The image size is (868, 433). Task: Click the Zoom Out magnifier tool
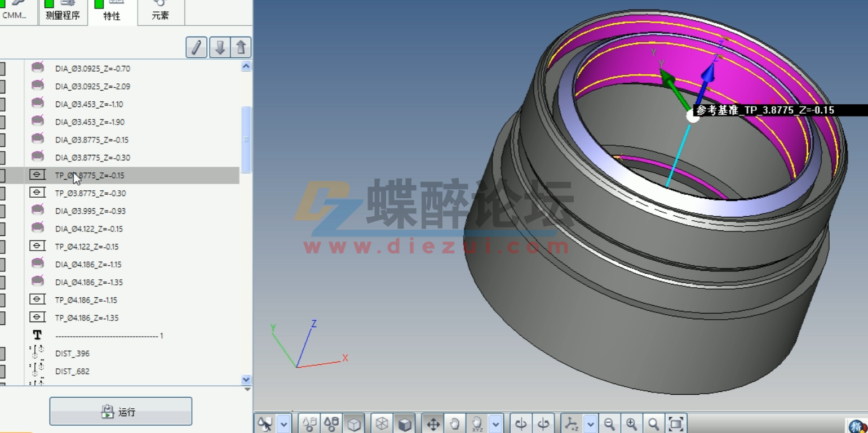tap(610, 423)
